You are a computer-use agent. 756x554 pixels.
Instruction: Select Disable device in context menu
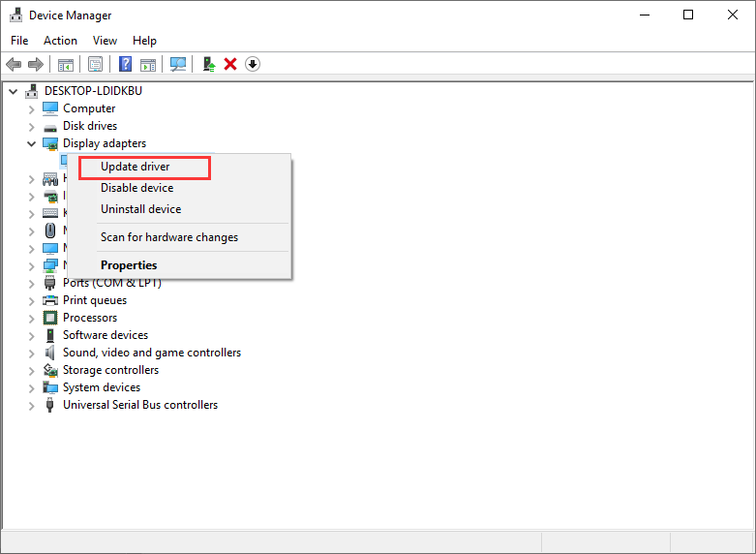(x=136, y=188)
